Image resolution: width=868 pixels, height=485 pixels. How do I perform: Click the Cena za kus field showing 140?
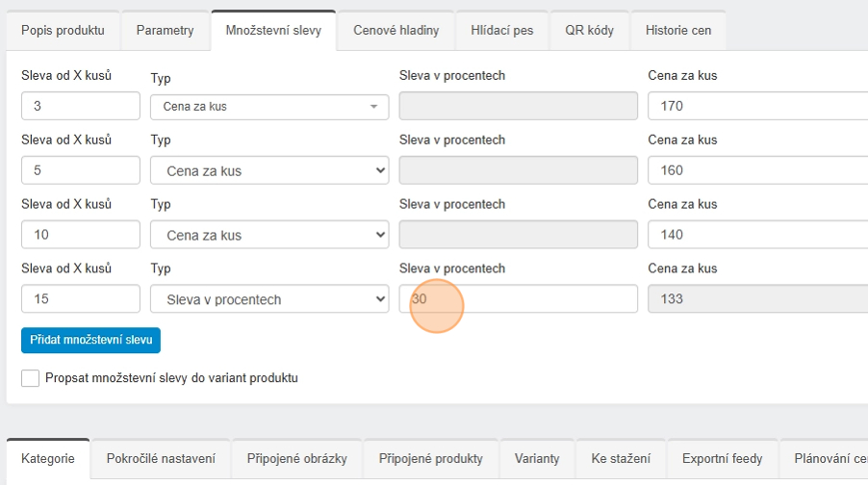(x=756, y=236)
